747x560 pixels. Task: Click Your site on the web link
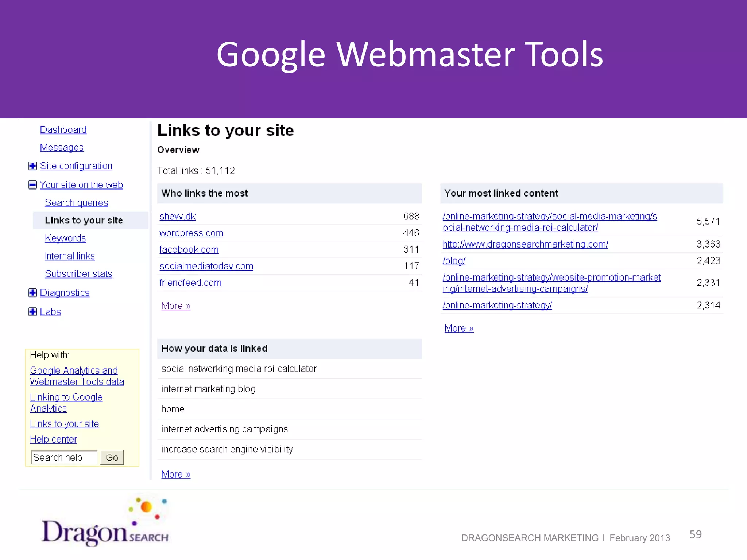pyautogui.click(x=81, y=185)
